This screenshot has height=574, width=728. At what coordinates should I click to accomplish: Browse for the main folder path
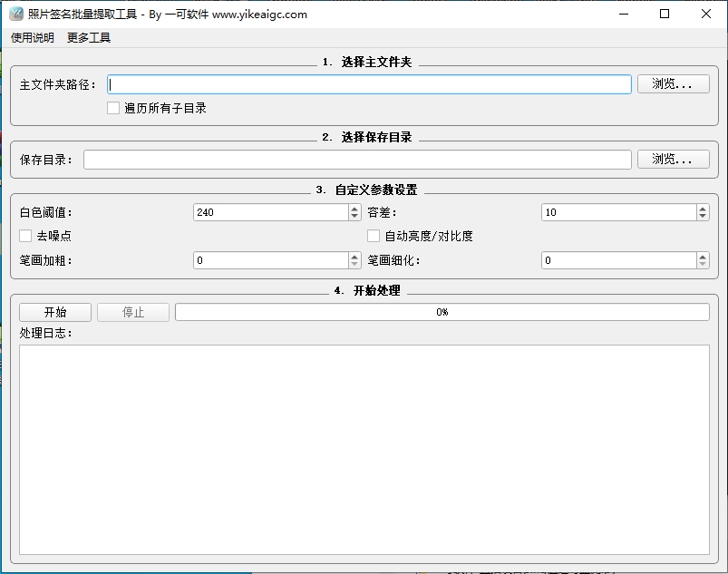click(x=674, y=84)
